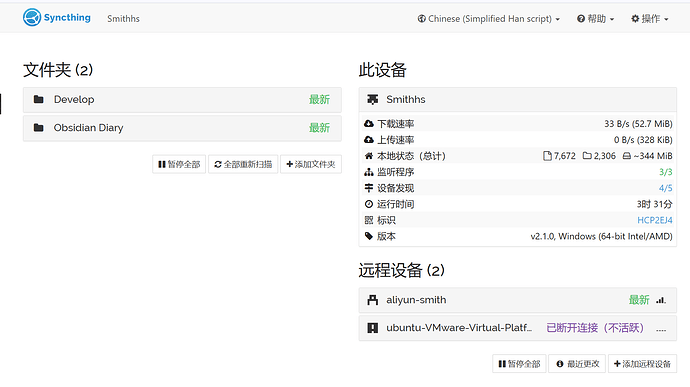Click the QR code icon at 标识
The image size is (690, 387).
pyautogui.click(x=369, y=220)
